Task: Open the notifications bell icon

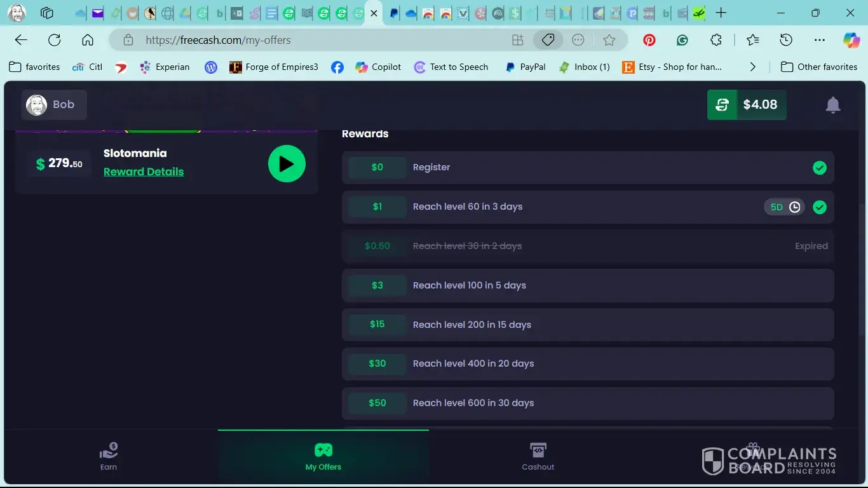Action: tap(832, 105)
